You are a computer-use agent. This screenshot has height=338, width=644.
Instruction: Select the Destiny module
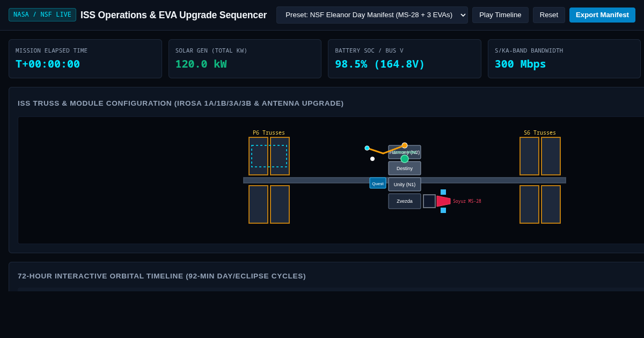tap(405, 168)
